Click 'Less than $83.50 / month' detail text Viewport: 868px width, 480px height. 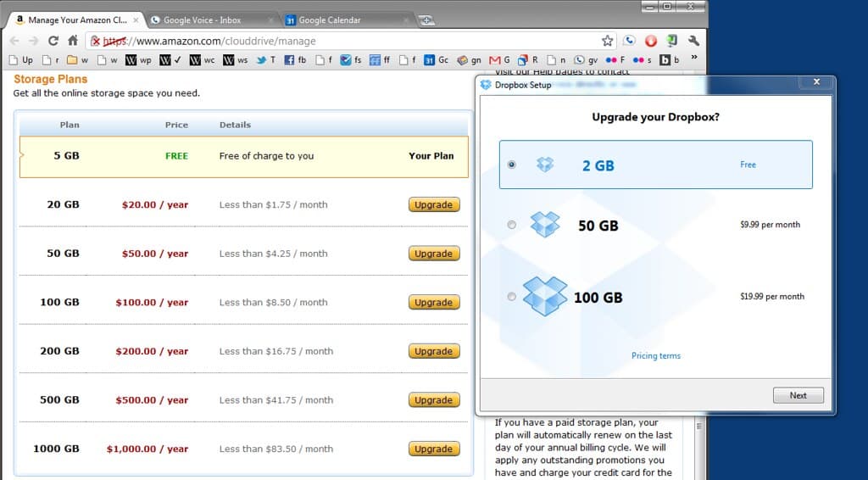click(x=276, y=449)
